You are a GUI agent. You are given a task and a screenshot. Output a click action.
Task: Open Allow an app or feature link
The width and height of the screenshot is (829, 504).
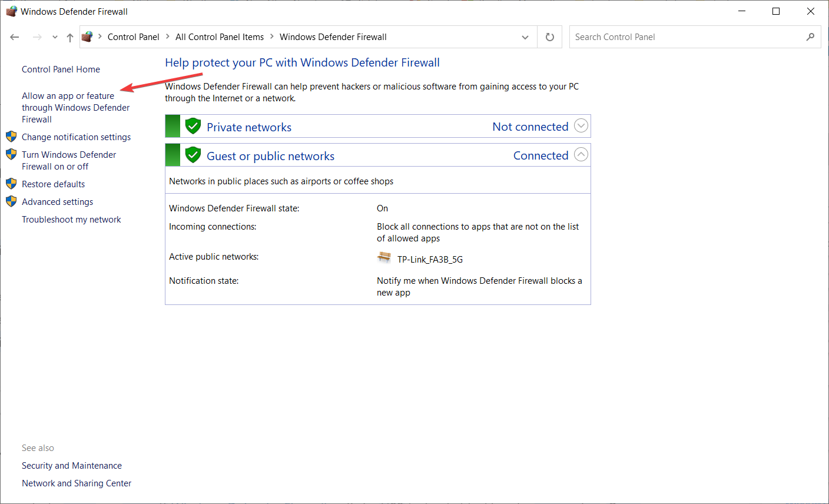(76, 108)
